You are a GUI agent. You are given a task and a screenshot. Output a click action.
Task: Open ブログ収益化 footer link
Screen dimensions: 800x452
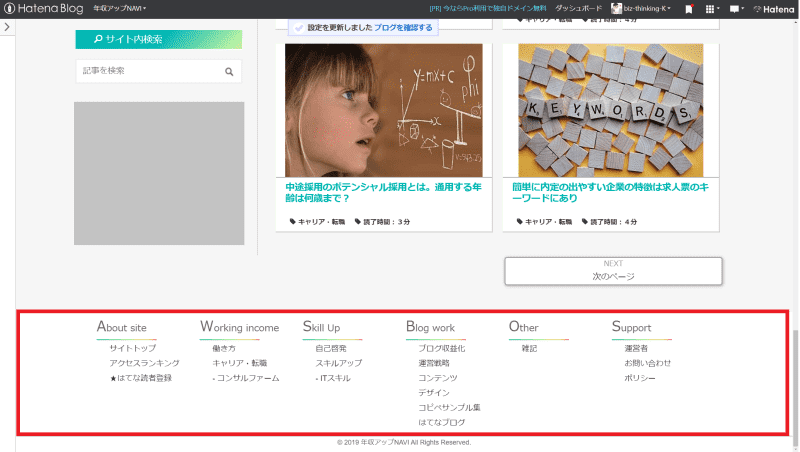pos(442,348)
